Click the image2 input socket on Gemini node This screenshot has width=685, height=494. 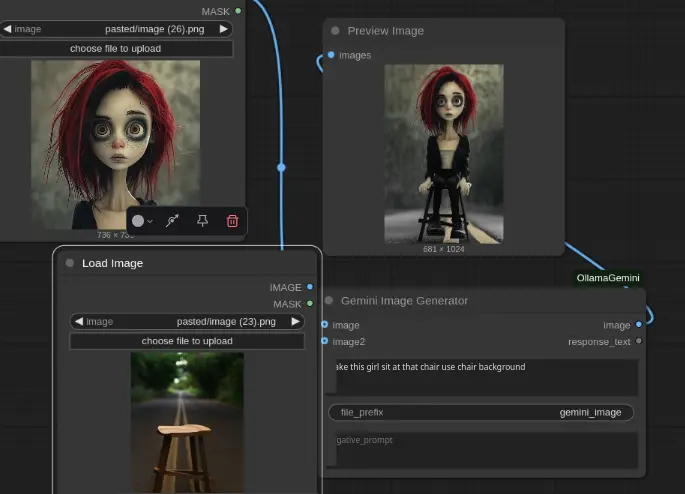click(325, 341)
